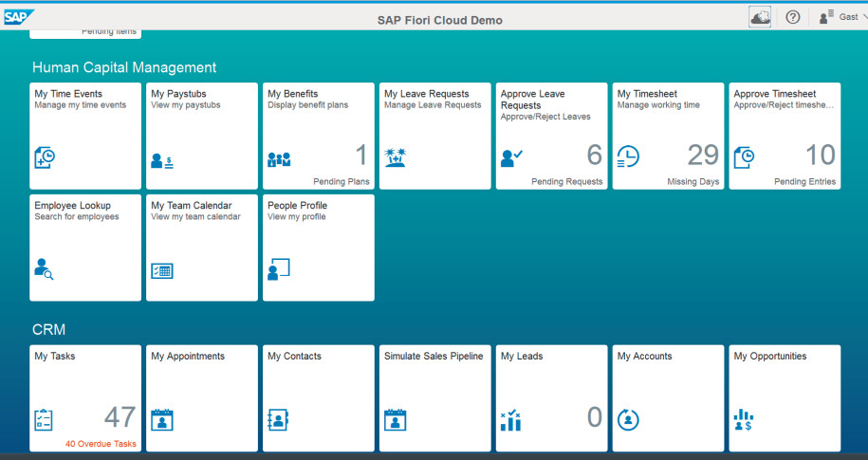Open Employee Lookup tile title
This screenshot has width=868, height=460.
coord(72,206)
